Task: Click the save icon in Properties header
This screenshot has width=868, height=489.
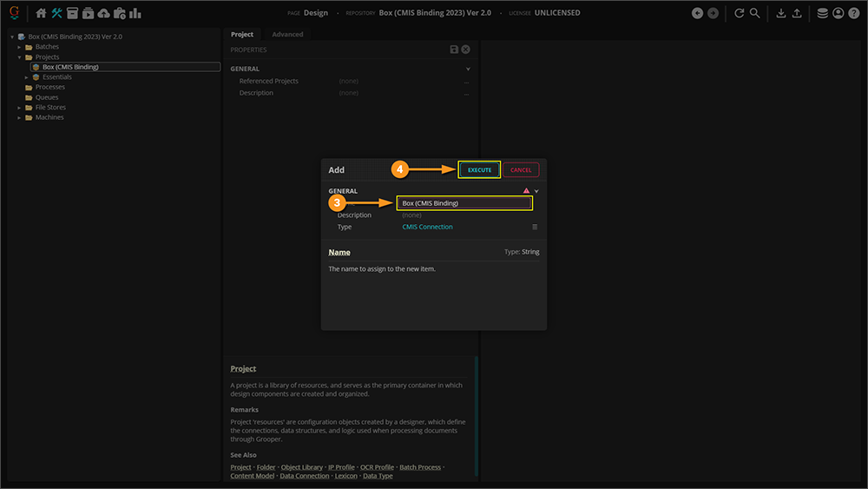Action: pos(454,50)
